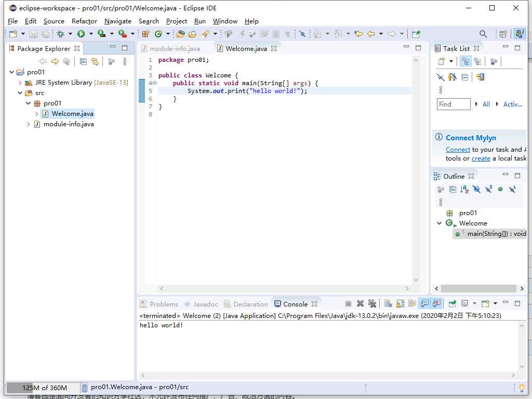Open Package Explorer view menu dots
532x399 pixels.
click(125, 61)
